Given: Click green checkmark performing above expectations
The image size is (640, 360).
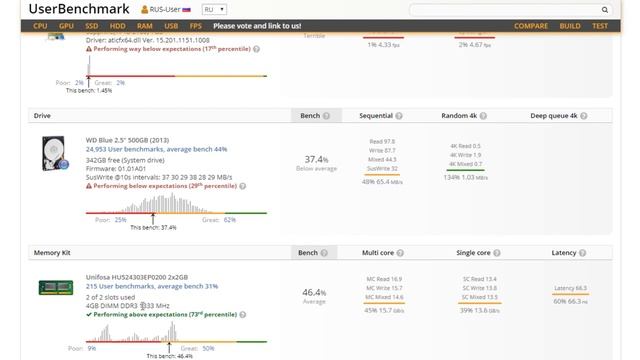Looking at the screenshot, I should 89,315.
